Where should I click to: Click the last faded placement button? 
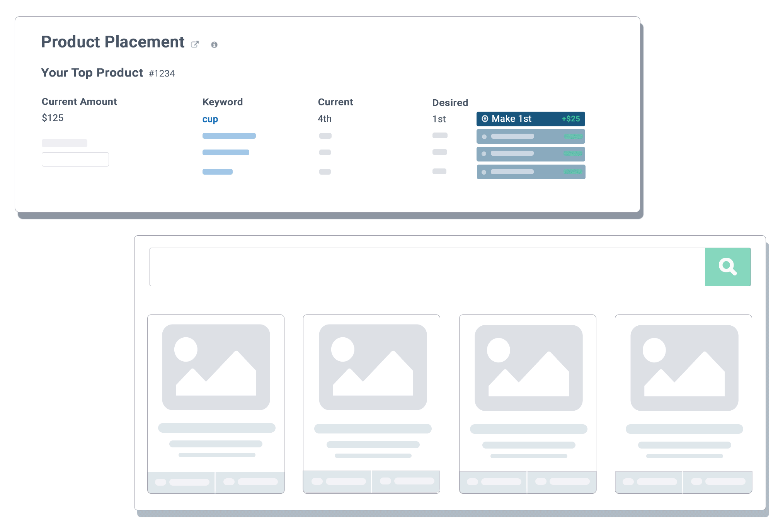[531, 172]
